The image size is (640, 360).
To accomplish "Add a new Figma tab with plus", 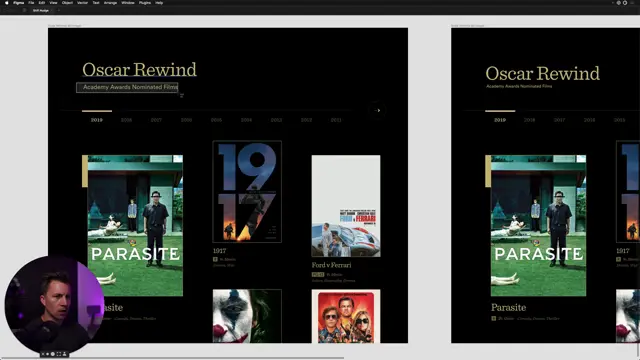I will pos(58,11).
